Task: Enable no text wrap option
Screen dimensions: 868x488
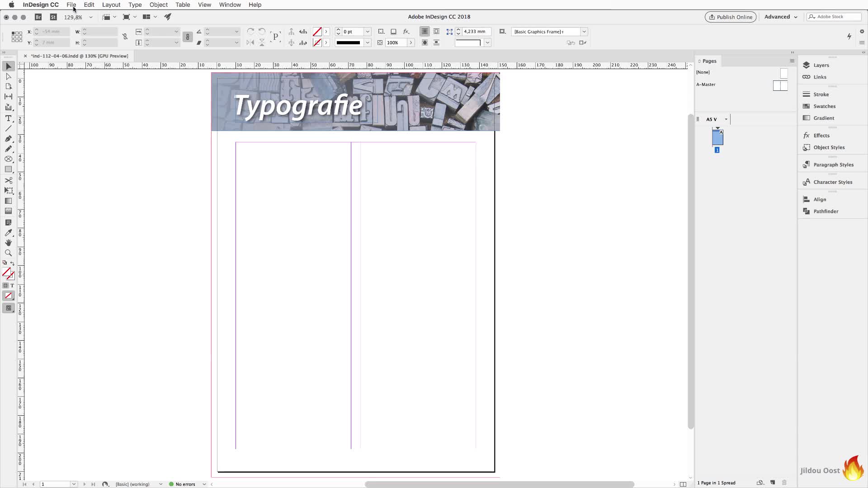Action: click(x=425, y=32)
